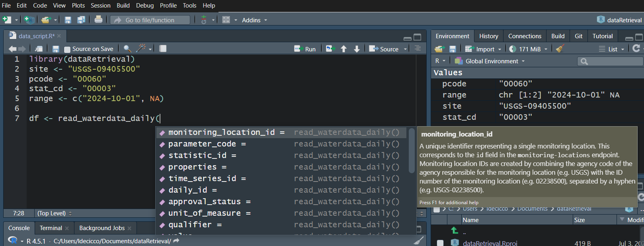Click the autocomplete list scrollbar
644x246 pixels.
(x=412, y=151)
